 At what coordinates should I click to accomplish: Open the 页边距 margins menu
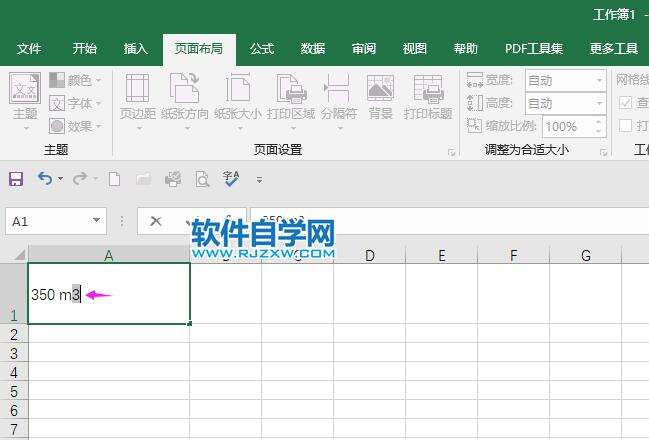(138, 102)
